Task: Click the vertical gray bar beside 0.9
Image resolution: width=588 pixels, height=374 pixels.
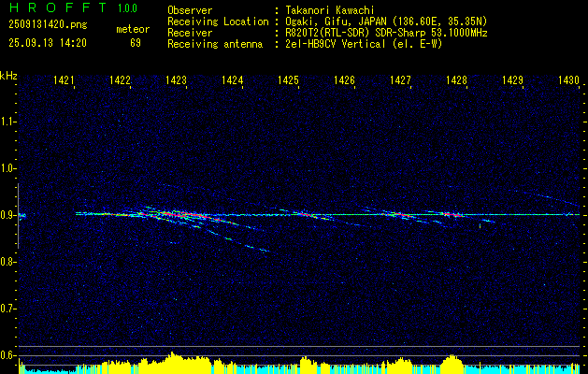Action: pos(18,216)
